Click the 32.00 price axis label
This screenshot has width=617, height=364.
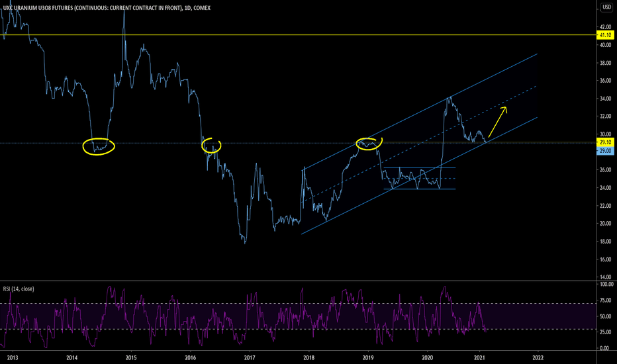606,116
